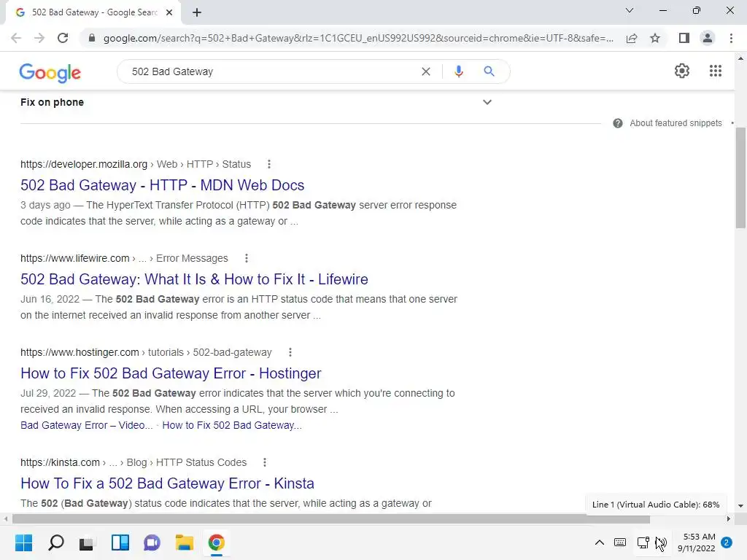Click the www.lifewire.com URL breadcrumb

[x=124, y=258]
